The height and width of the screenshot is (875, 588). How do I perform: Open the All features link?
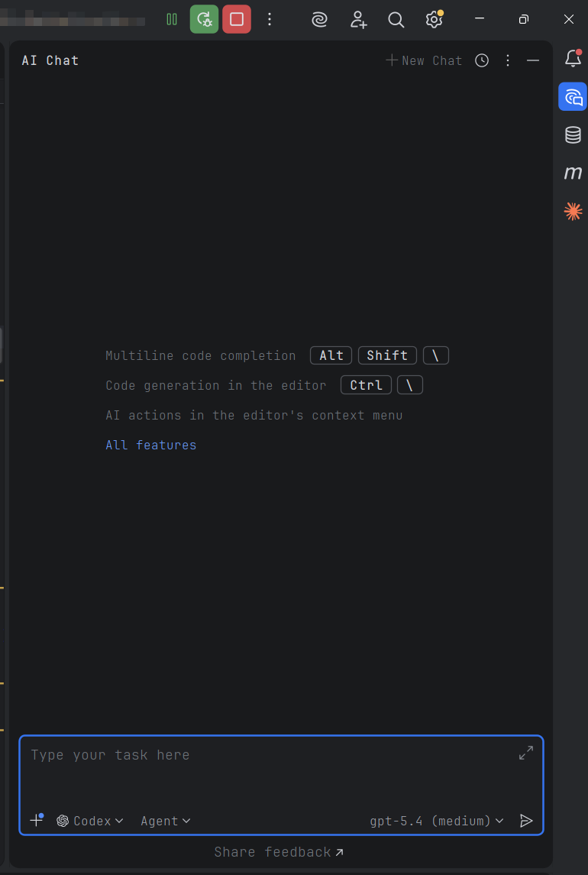click(x=151, y=445)
